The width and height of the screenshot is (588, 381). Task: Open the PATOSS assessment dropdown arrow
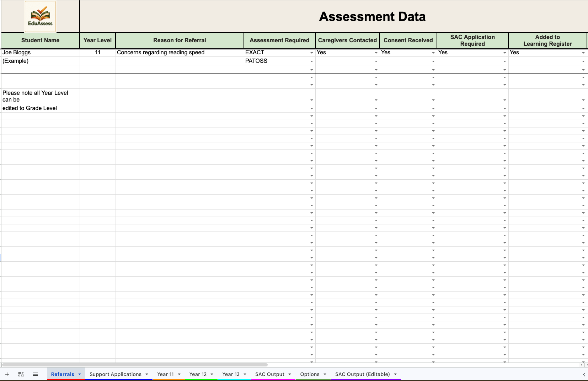pyautogui.click(x=312, y=61)
